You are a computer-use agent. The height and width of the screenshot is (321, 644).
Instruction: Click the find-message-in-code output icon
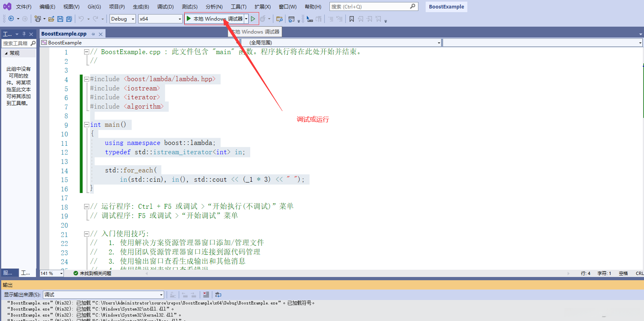point(173,295)
